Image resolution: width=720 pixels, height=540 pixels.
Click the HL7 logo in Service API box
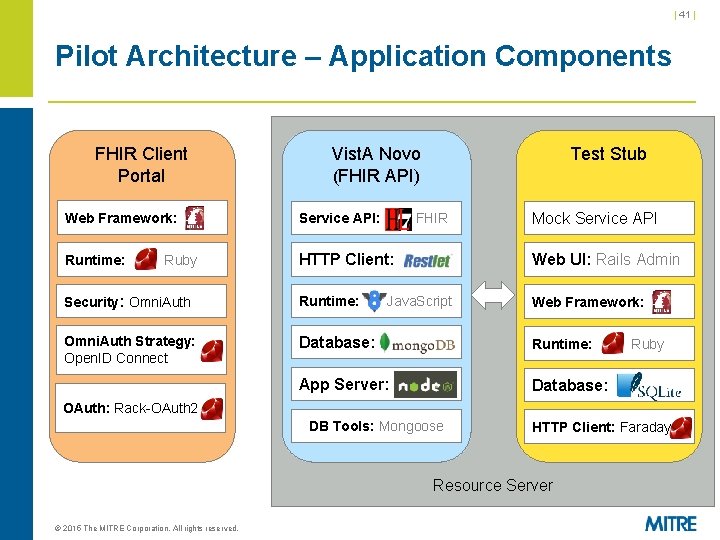tap(398, 219)
